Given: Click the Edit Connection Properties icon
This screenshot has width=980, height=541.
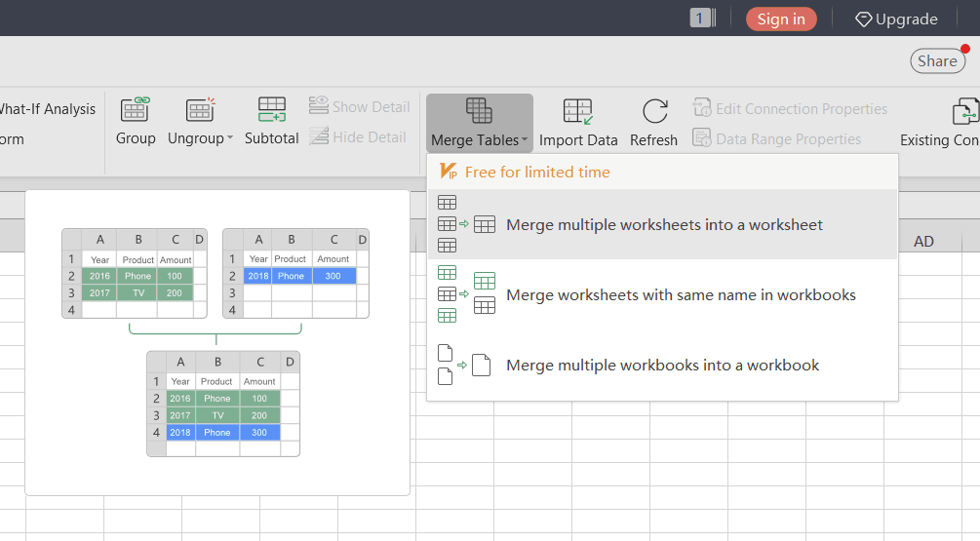Looking at the screenshot, I should [702, 108].
